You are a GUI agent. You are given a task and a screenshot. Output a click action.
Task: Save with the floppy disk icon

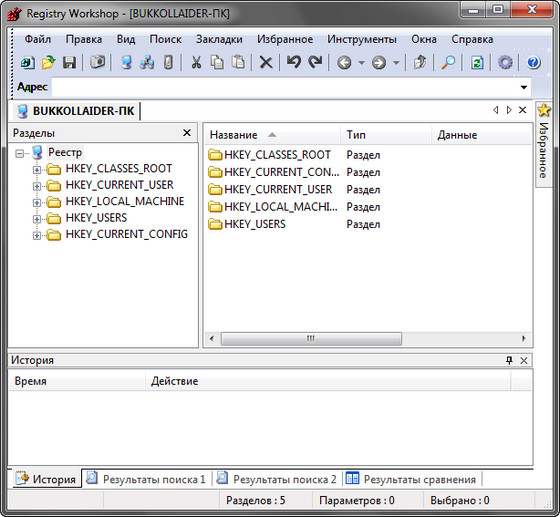tap(69, 63)
